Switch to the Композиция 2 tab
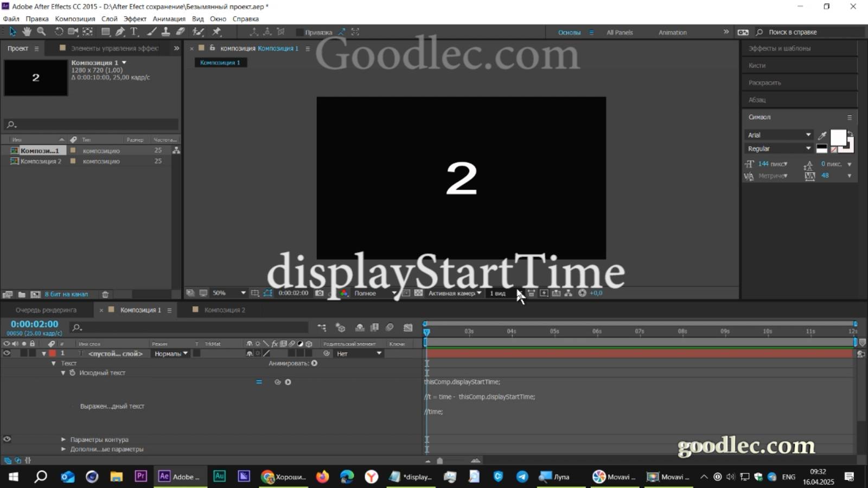The width and height of the screenshot is (868, 488). [225, 310]
